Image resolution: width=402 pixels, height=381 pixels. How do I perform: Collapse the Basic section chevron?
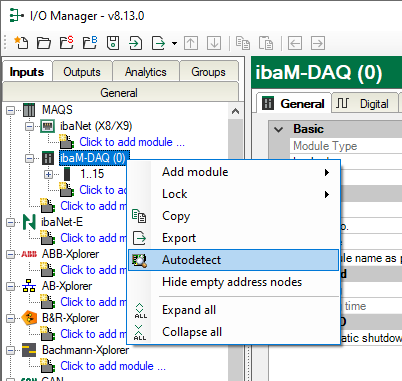tap(279, 129)
